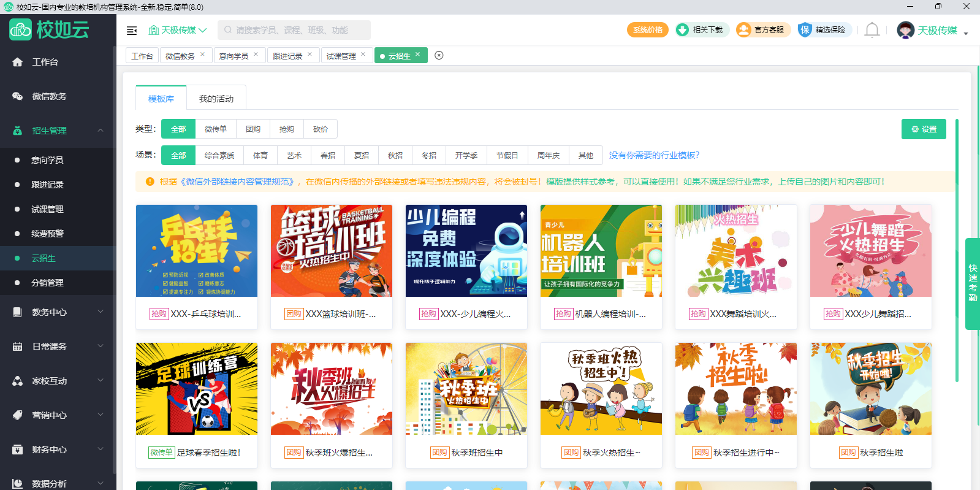This screenshot has width=980, height=490.
Task: Click the green 设置 button
Action: coord(924,129)
